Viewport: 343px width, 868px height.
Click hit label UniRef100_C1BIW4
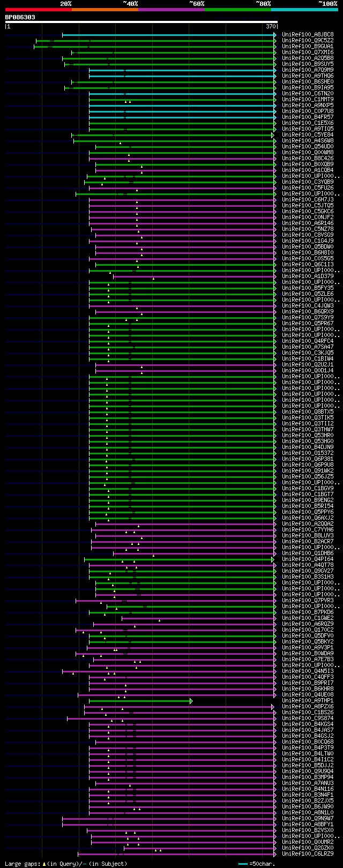308,359
